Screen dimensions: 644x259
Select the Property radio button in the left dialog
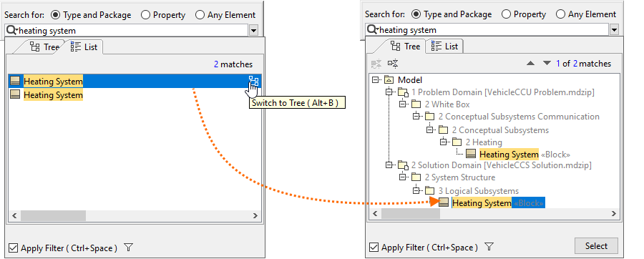pyautogui.click(x=145, y=15)
